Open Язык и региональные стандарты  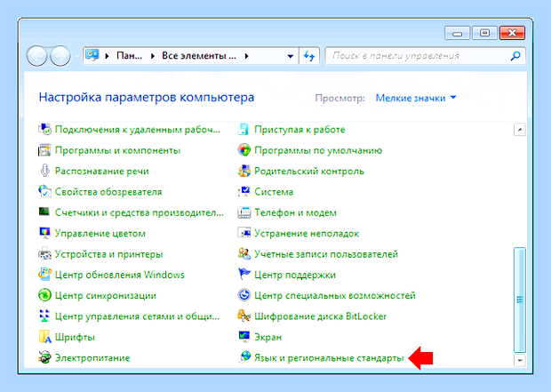329,358
